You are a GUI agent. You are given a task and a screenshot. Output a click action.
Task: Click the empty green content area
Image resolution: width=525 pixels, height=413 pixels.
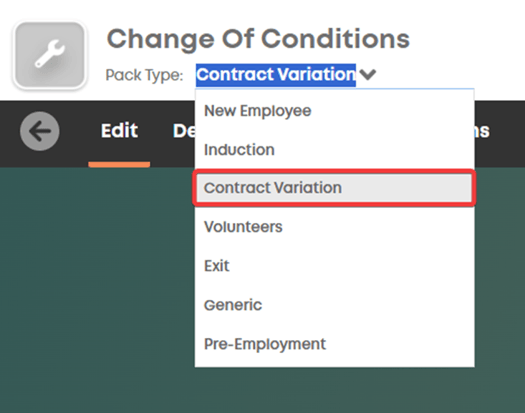point(97,288)
